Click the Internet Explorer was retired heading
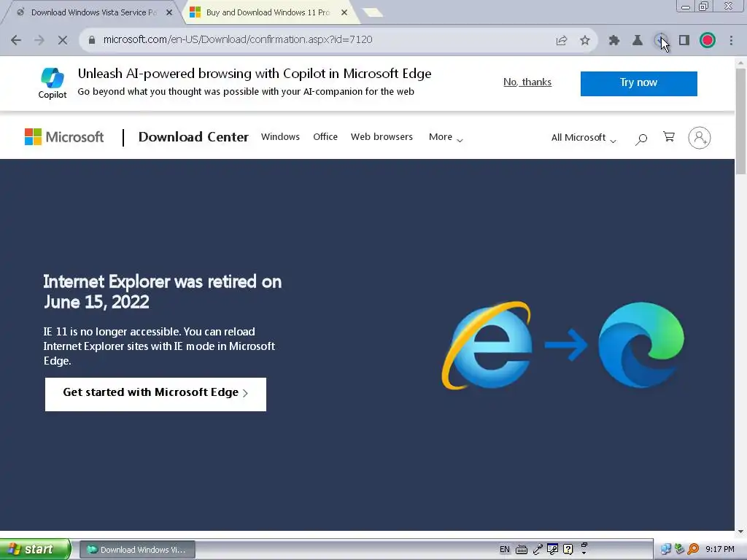 (163, 292)
